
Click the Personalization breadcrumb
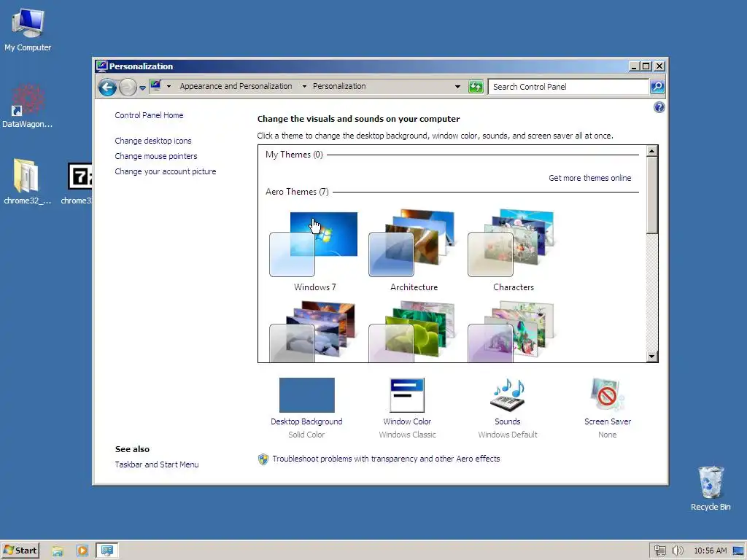[339, 86]
